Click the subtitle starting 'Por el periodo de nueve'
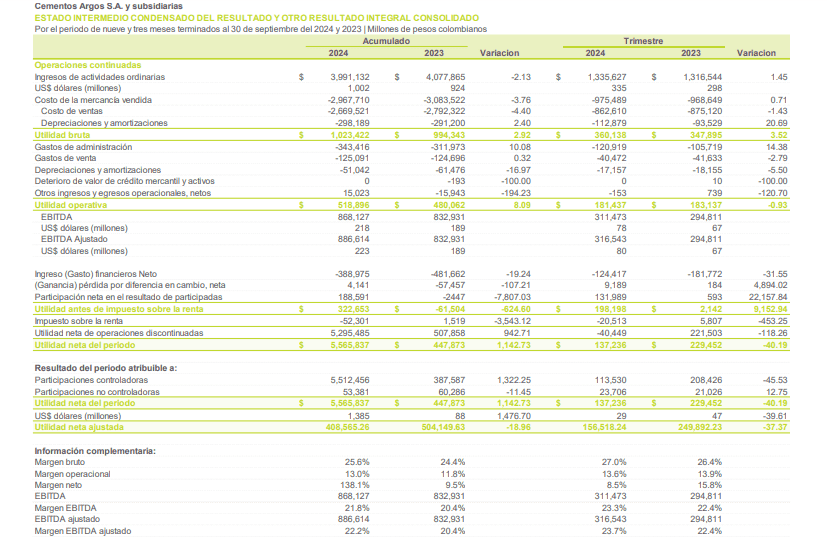Viewport: 827px width, 549px height. click(x=261, y=29)
